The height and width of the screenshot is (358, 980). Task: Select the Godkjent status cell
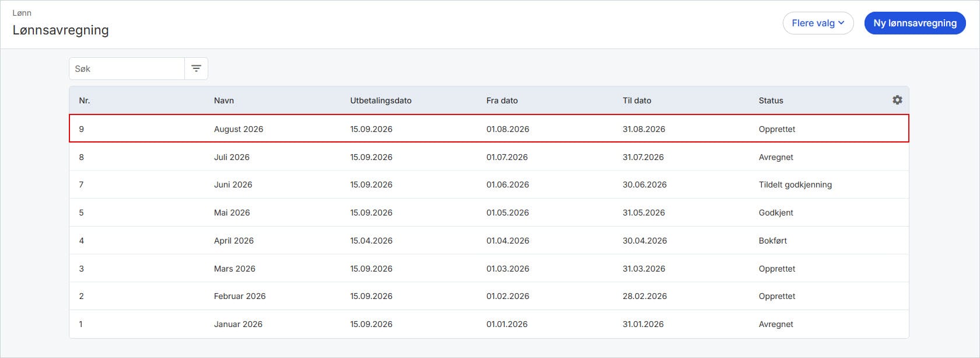776,213
